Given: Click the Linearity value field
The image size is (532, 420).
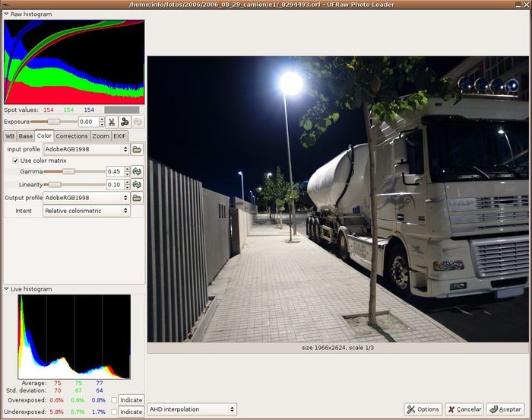Looking at the screenshot, I should (115, 185).
